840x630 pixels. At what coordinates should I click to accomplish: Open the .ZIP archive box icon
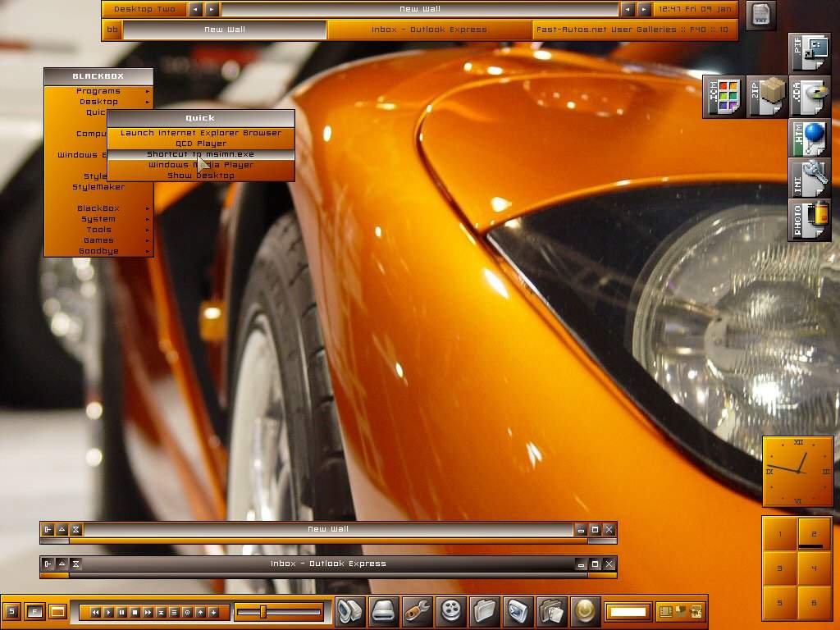[x=767, y=97]
